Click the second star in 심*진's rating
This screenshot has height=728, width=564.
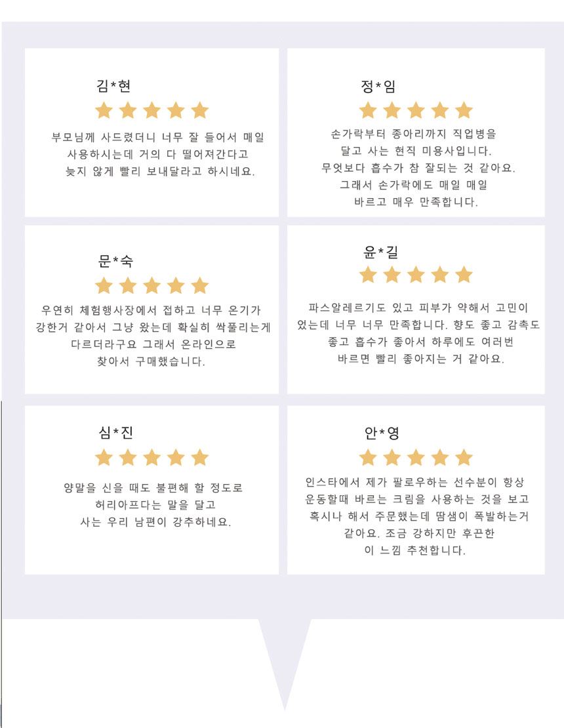tap(128, 457)
